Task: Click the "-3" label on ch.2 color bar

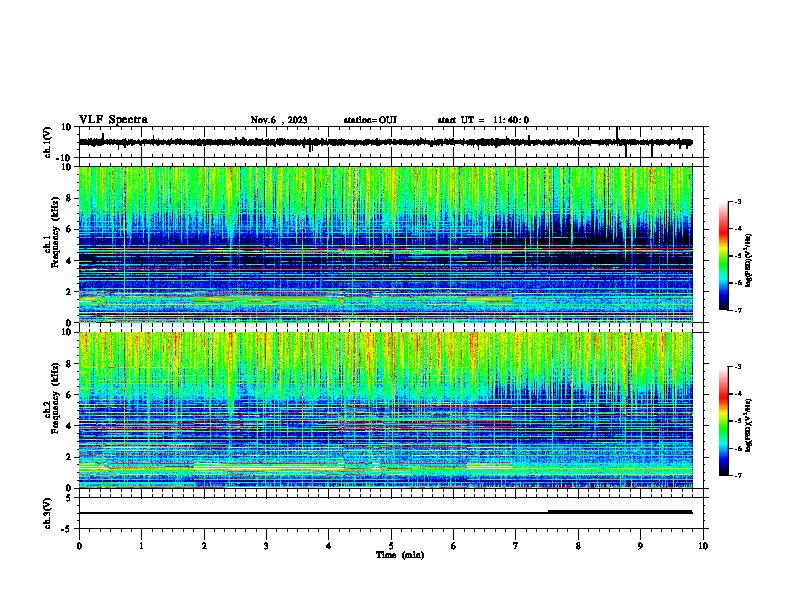Action: coord(737,367)
